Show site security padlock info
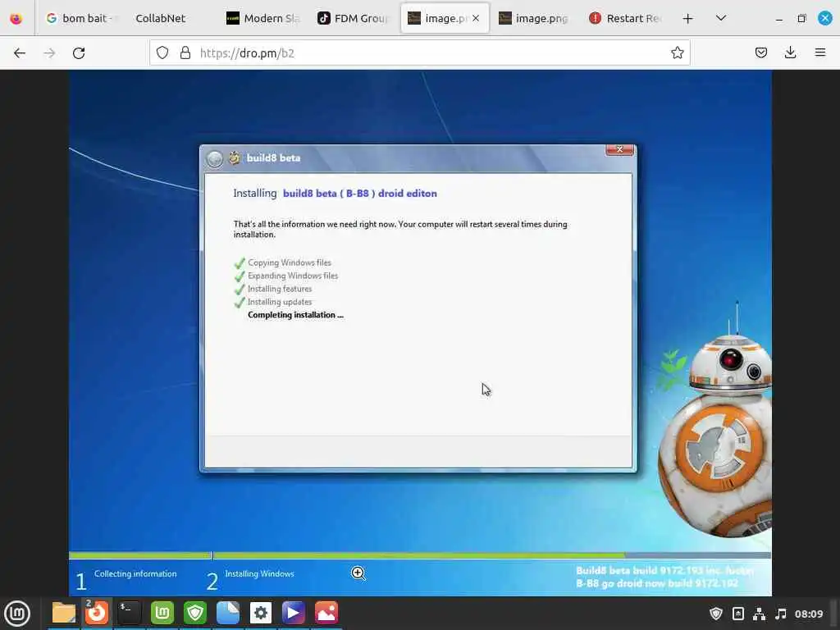The width and height of the screenshot is (840, 630). click(x=185, y=52)
